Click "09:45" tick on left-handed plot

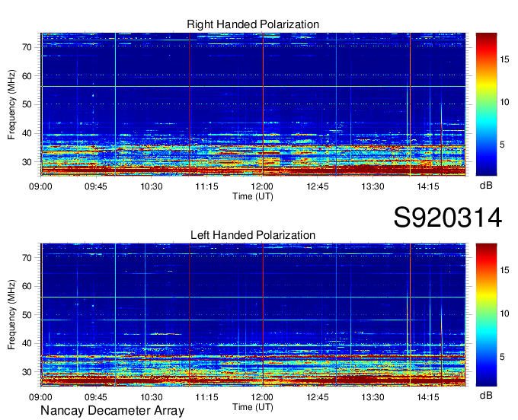96,397
